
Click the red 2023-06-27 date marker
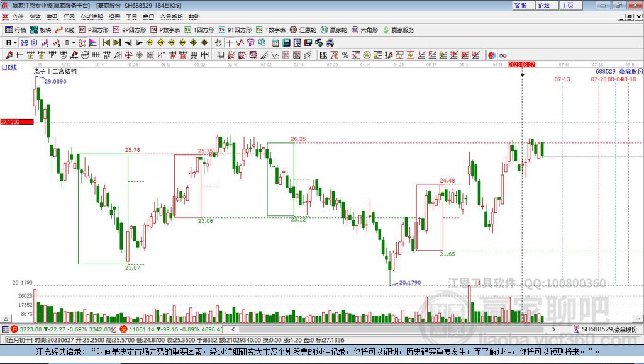coord(521,65)
